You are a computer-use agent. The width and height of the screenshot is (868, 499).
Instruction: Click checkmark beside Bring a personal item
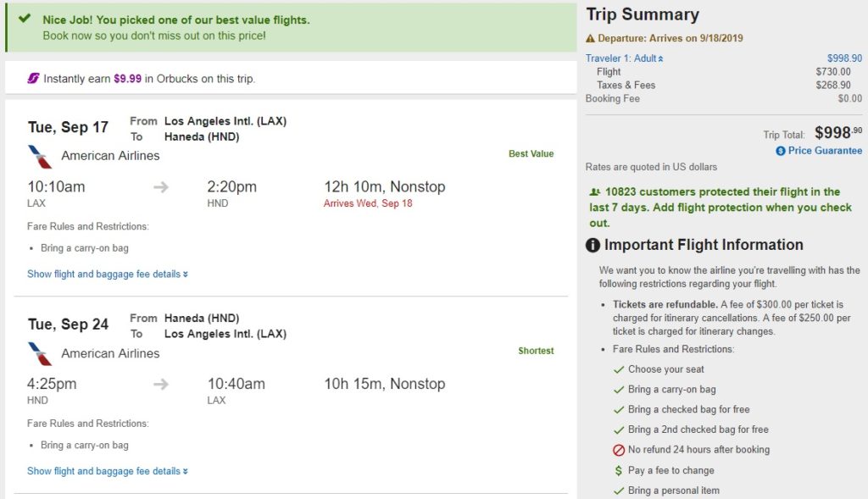point(619,491)
